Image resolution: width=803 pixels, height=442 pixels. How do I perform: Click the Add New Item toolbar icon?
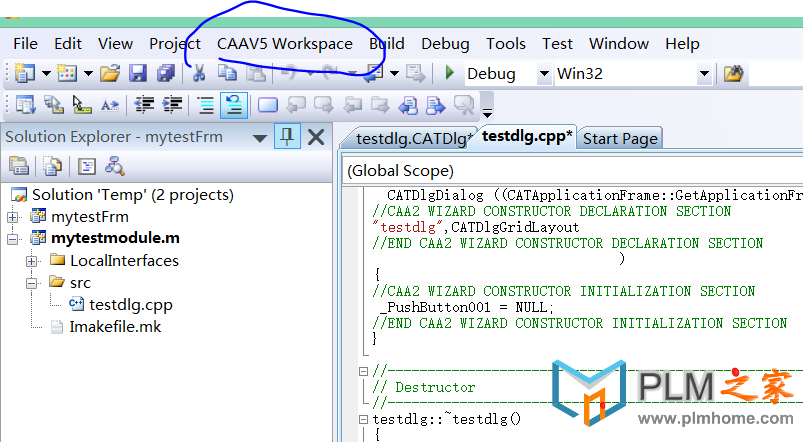(67, 73)
